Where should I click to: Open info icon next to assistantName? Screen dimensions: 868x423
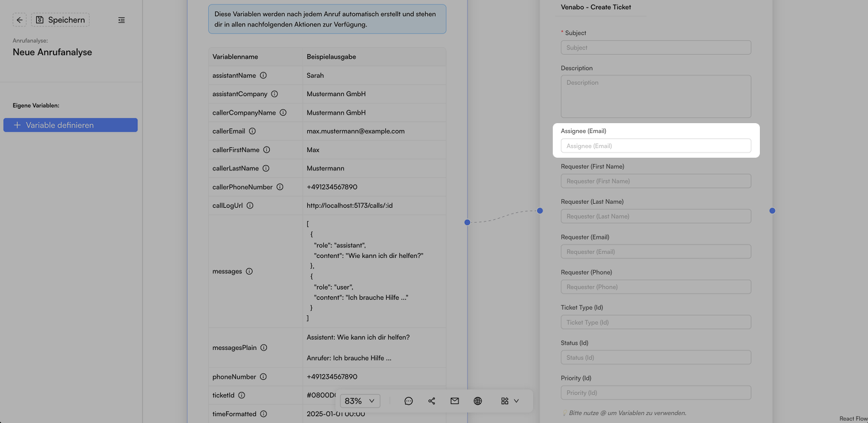263,75
